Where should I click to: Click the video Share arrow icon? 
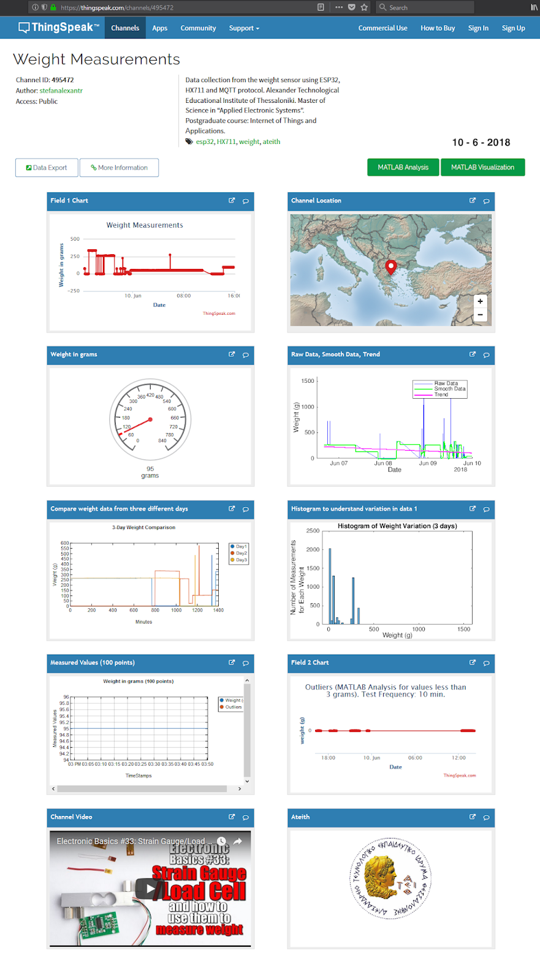[237, 842]
